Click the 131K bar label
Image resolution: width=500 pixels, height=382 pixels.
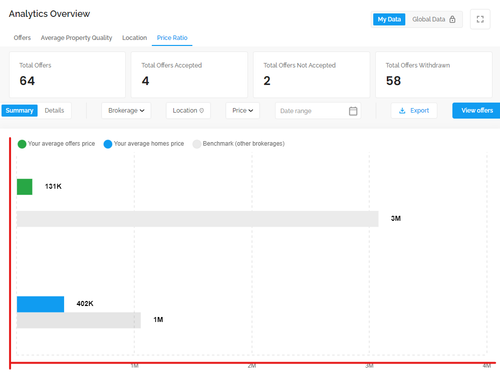(x=53, y=186)
